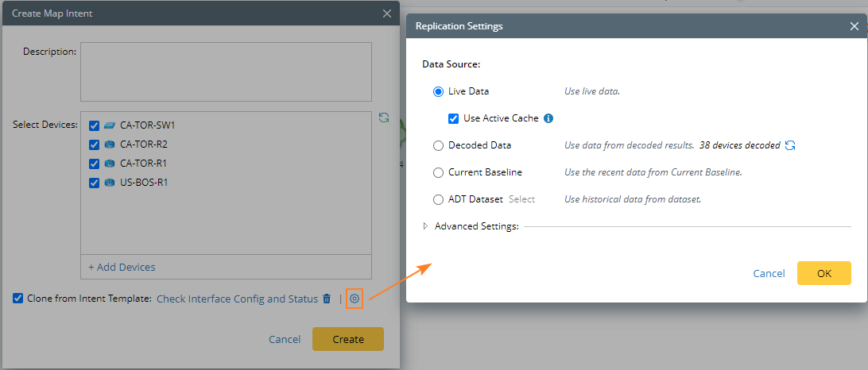Close the Replication Settings dialog
868x370 pixels.
(x=854, y=26)
